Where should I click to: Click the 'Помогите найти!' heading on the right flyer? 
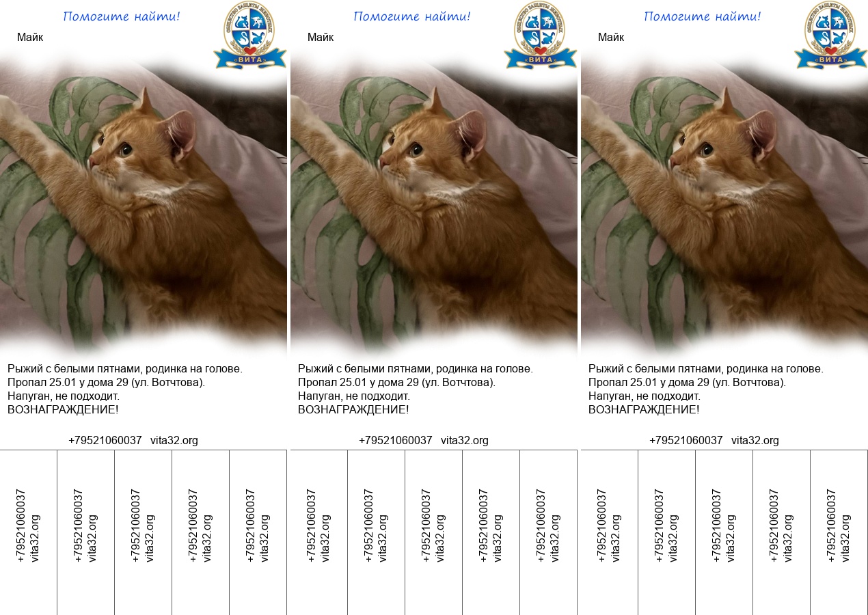pyautogui.click(x=703, y=16)
